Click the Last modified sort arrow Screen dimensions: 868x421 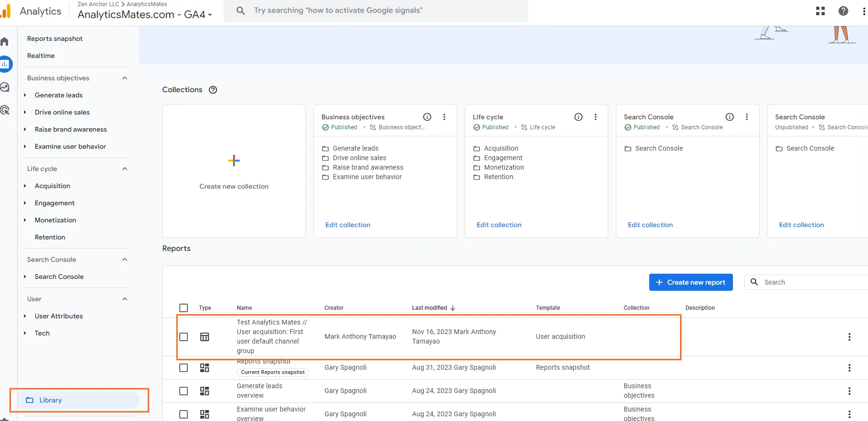[x=453, y=308]
